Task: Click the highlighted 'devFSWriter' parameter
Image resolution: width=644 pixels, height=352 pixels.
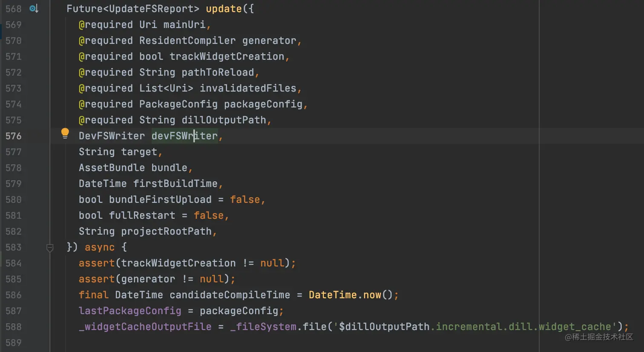Action: click(184, 136)
